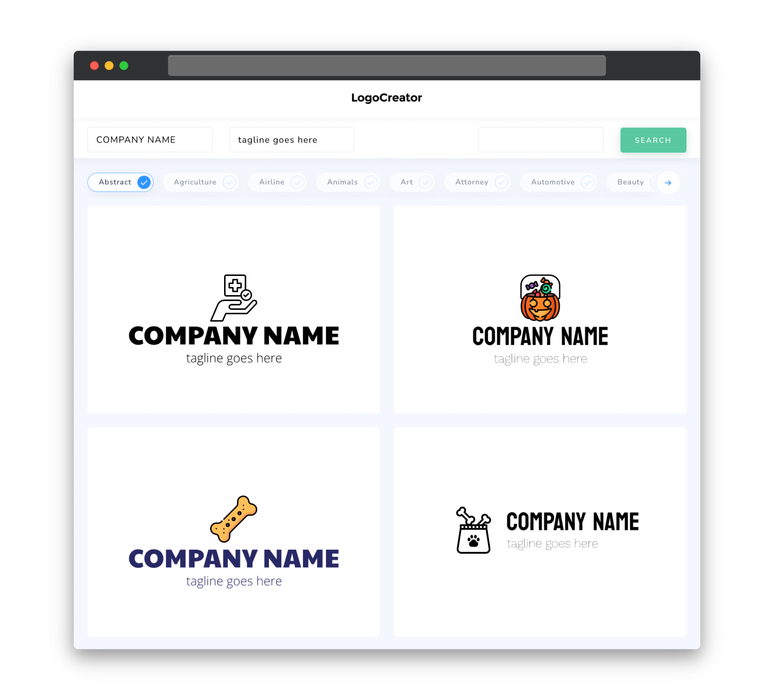
Task: Click the LogoCreator title link
Action: [387, 97]
